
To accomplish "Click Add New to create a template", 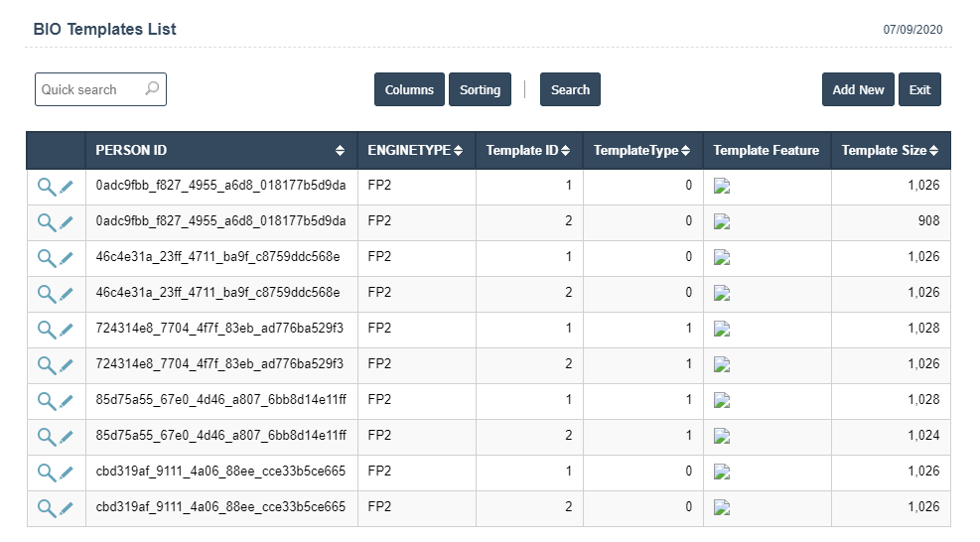I will pyautogui.click(x=858, y=89).
